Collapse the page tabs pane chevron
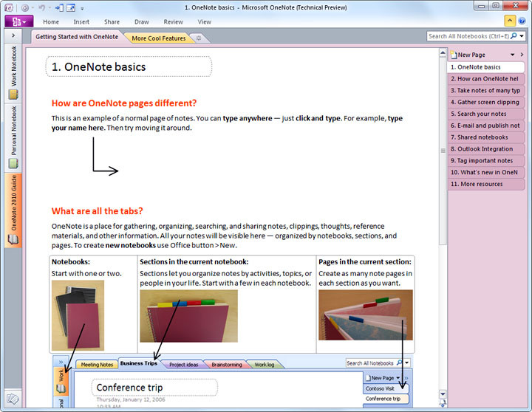532x412 pixels. coord(522,55)
